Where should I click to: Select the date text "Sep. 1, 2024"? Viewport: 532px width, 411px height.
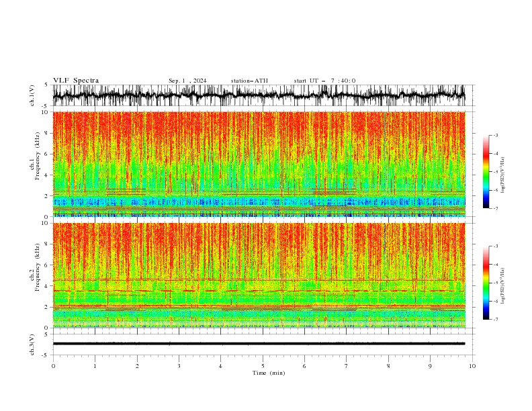click(187, 81)
